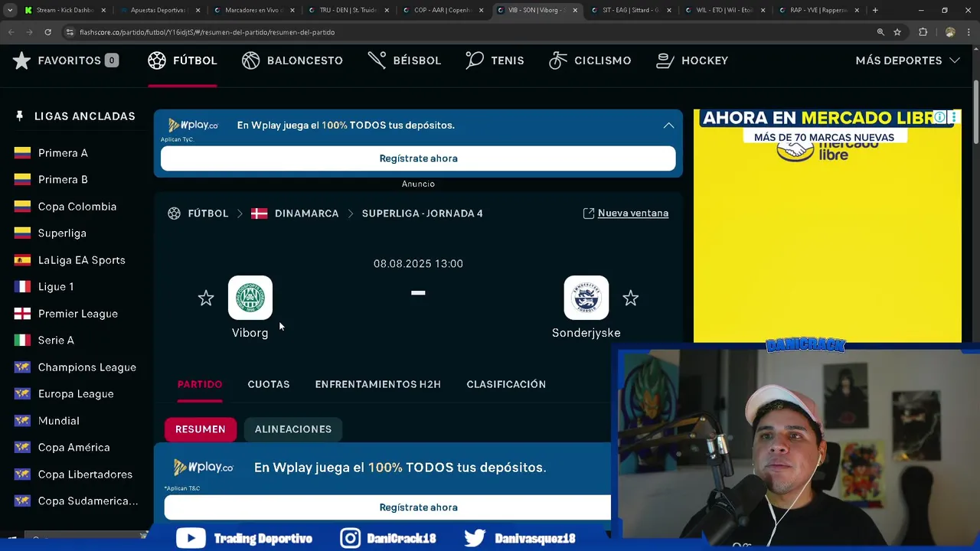The height and width of the screenshot is (551, 980).
Task: Open the browser extensions icon
Action: pos(923,32)
